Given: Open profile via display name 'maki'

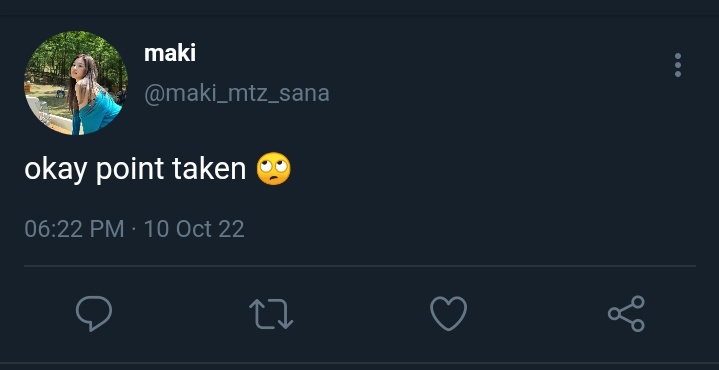Looking at the screenshot, I should click(170, 54).
